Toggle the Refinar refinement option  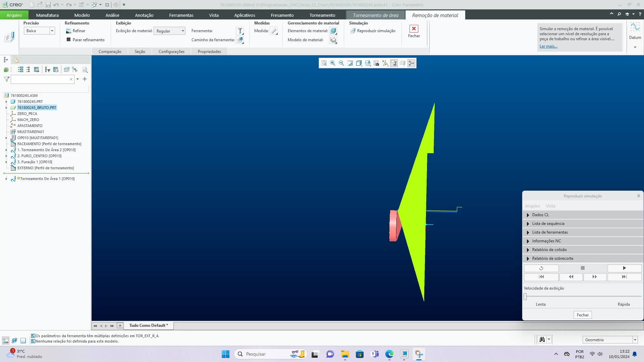[x=76, y=31]
